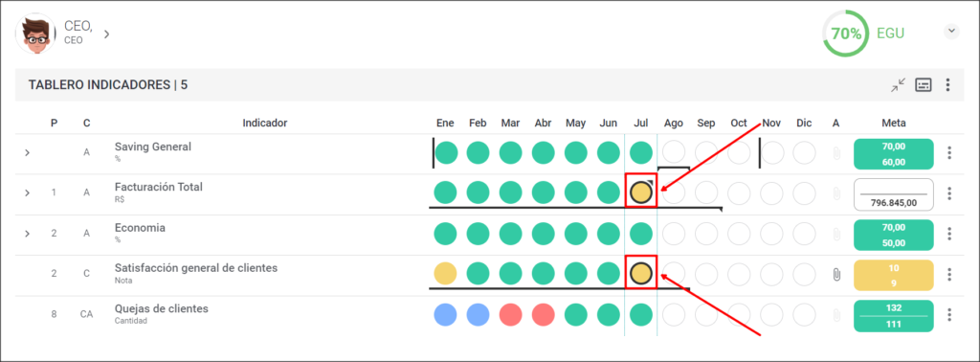Open Facturación Total row options menu

(949, 193)
